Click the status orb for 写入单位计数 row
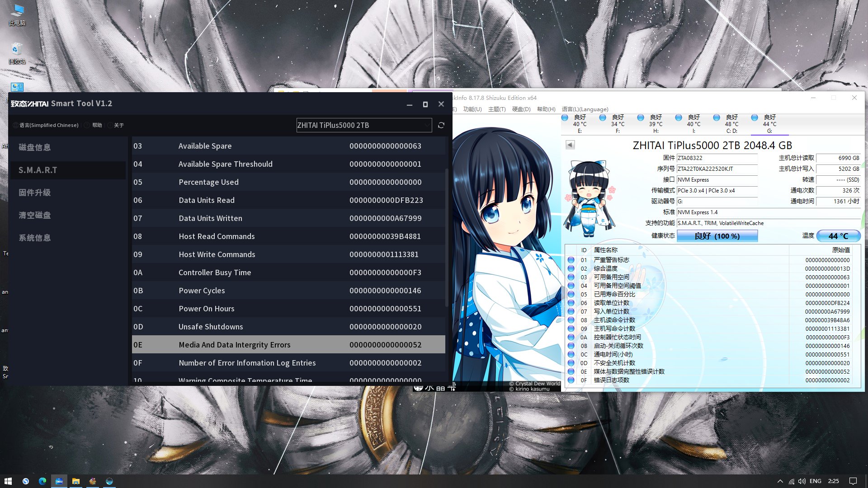The image size is (868, 488). [571, 311]
